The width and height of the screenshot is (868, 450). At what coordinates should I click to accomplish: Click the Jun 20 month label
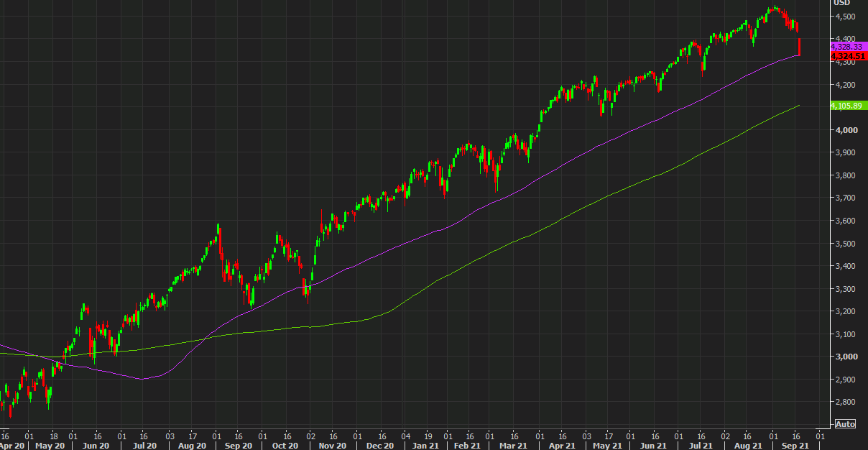coord(97,446)
